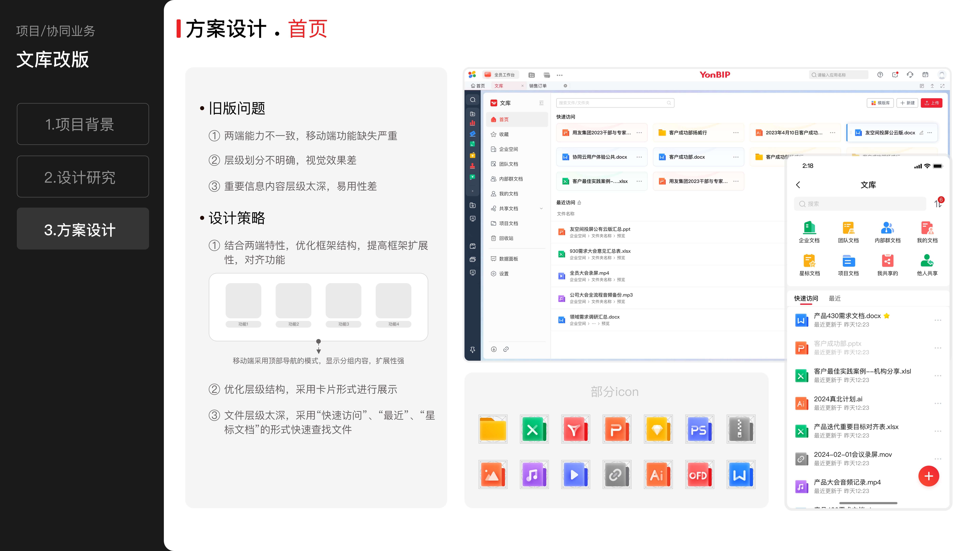The width and height of the screenshot is (980, 551).
Task: Toggle the lock icon beside 最近访问
Action: point(579,203)
